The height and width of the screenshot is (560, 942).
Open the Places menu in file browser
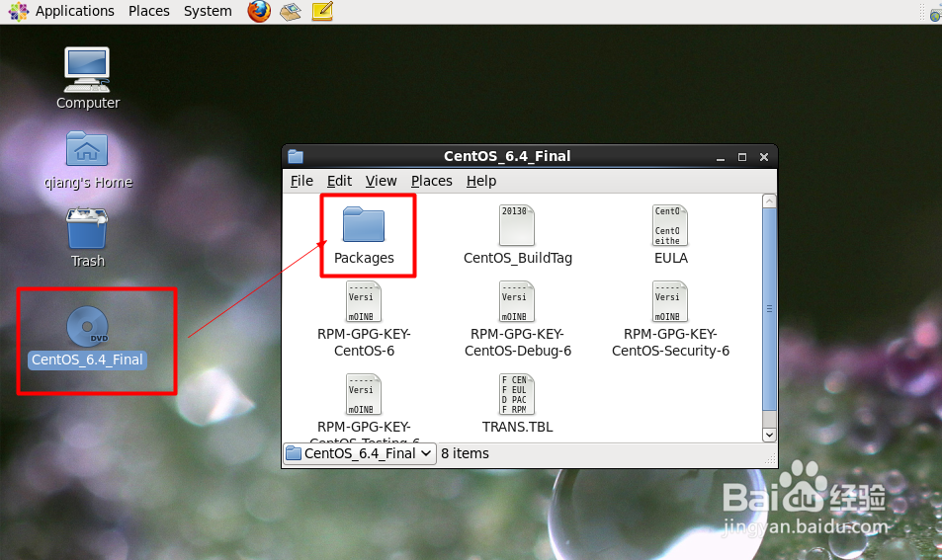click(431, 181)
